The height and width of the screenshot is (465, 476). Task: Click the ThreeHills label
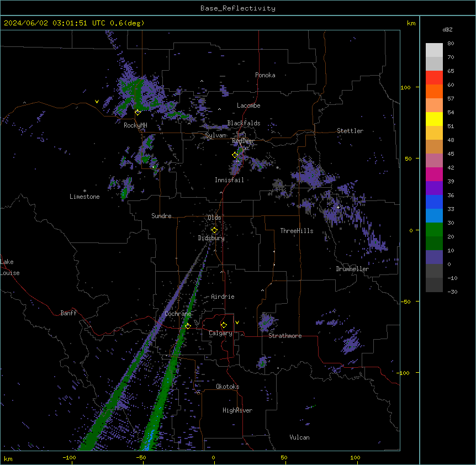[x=297, y=231]
